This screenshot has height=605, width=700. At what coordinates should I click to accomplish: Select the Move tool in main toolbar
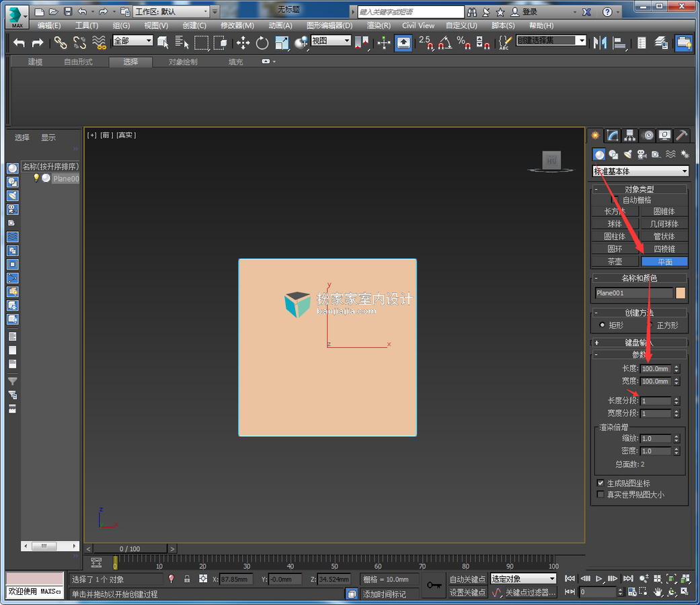pyautogui.click(x=243, y=43)
